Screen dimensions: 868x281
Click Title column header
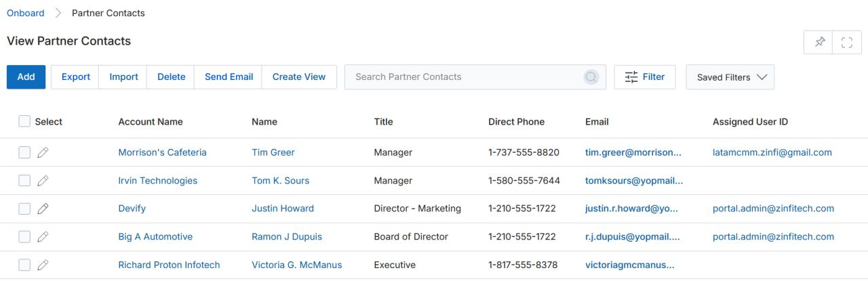[x=383, y=122]
